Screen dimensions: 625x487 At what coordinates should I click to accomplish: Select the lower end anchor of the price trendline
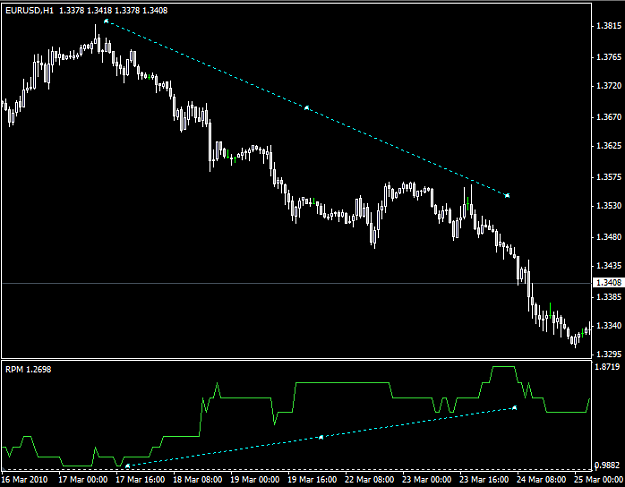pyautogui.click(x=507, y=195)
